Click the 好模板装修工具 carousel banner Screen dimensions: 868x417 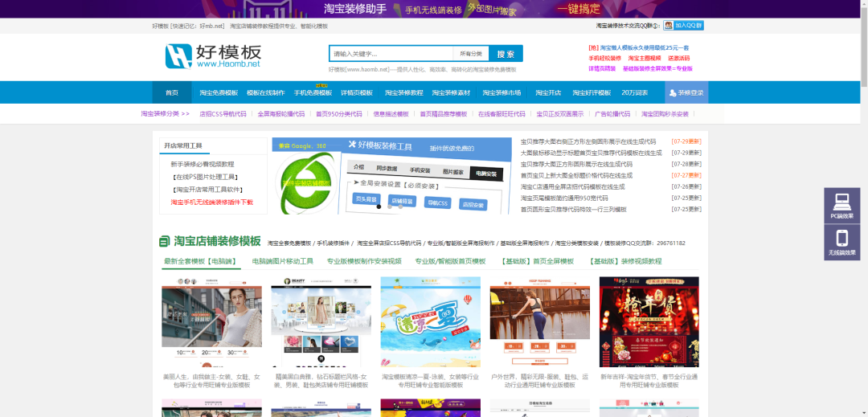pyautogui.click(x=392, y=176)
